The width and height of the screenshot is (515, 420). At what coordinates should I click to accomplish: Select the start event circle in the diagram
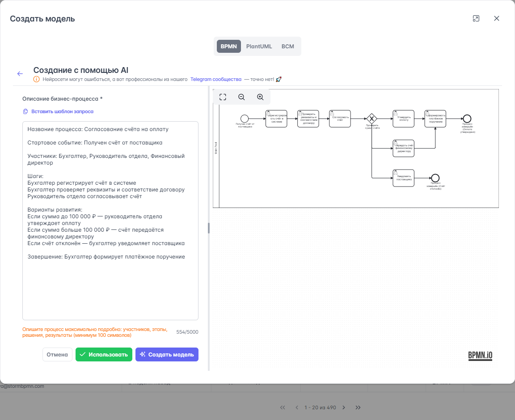[244, 119]
